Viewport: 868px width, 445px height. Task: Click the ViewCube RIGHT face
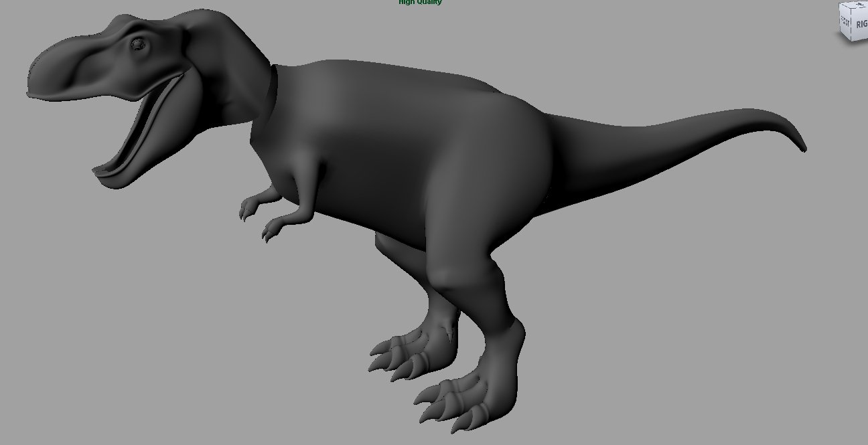861,24
